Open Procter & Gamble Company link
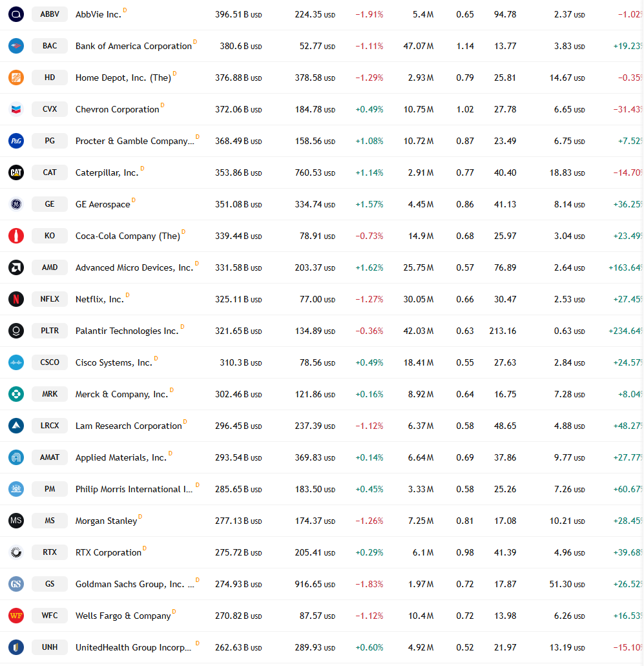 [134, 141]
